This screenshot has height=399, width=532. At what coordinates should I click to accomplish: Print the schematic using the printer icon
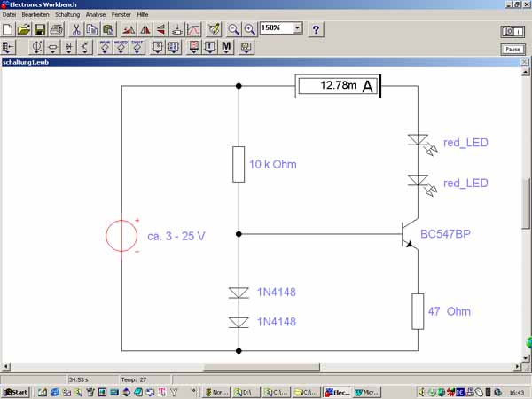[x=56, y=29]
